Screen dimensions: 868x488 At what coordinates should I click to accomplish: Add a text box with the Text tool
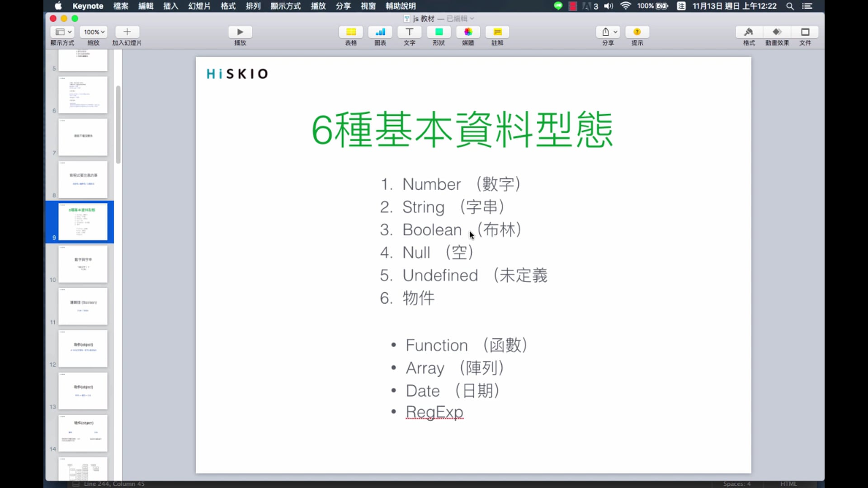pos(409,32)
